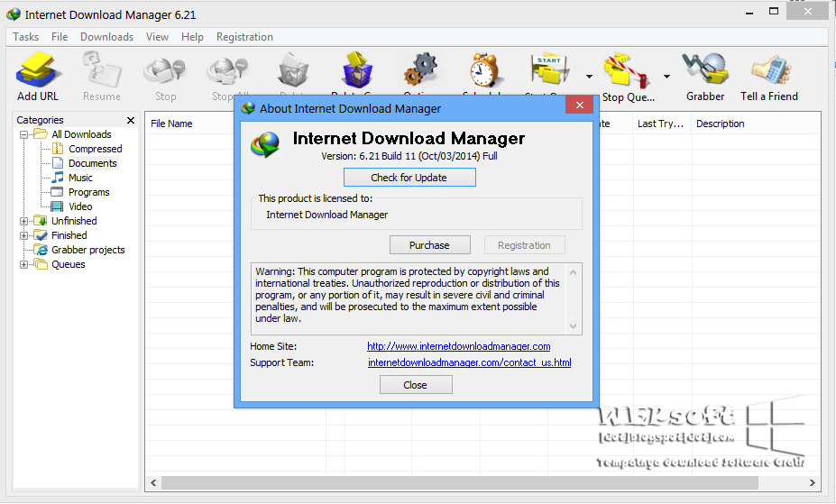Close the About dialog with red X
This screenshot has width=836, height=504.
click(580, 105)
